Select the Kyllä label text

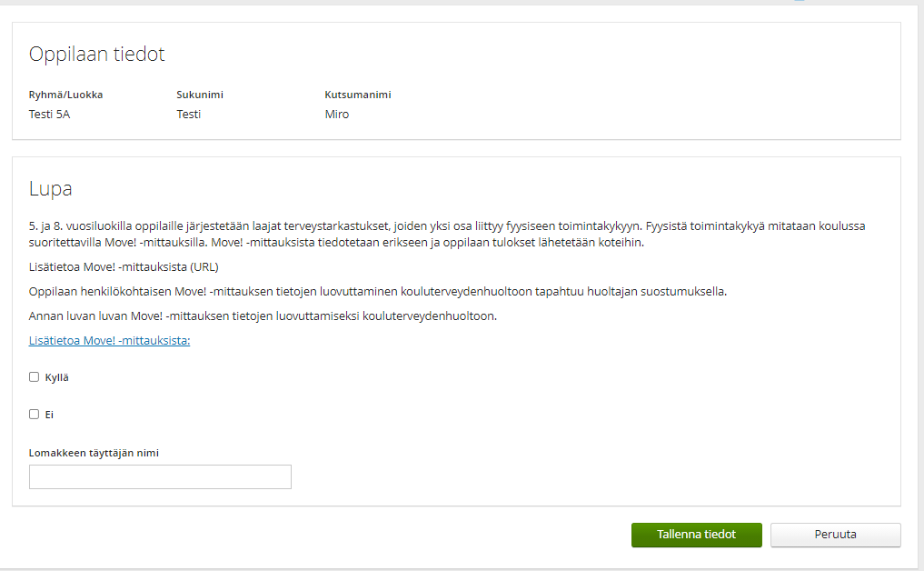(56, 377)
